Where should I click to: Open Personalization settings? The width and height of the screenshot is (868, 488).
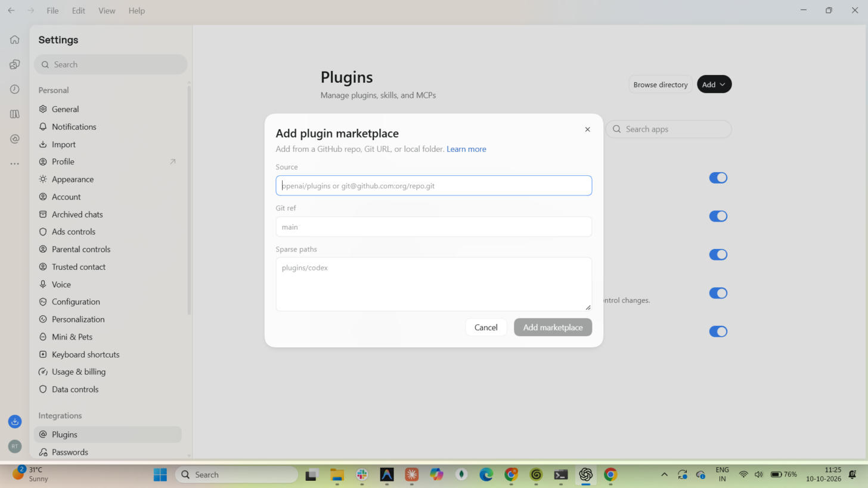(108, 319)
